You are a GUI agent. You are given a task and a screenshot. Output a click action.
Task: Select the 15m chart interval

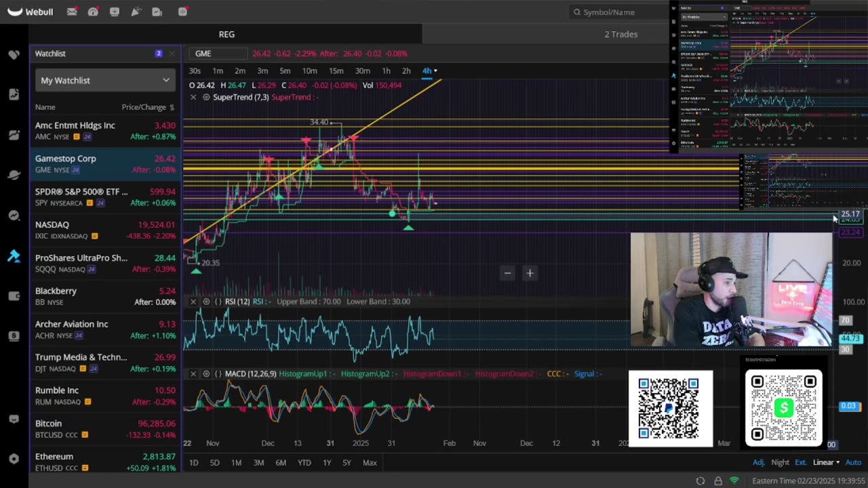click(336, 70)
